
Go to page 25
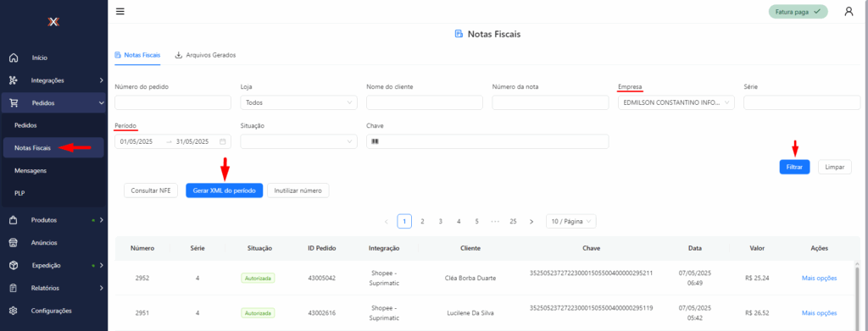[x=513, y=222]
